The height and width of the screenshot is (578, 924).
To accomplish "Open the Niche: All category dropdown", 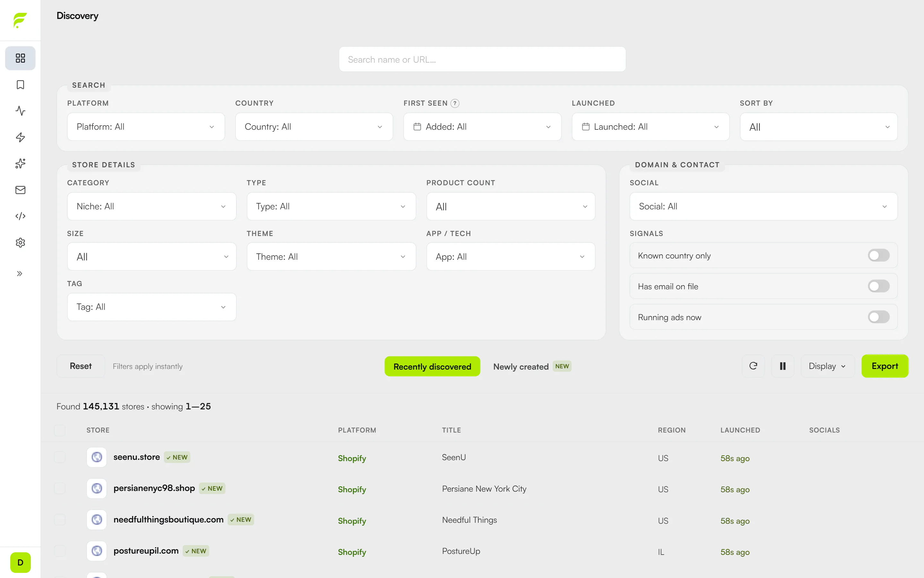I will tap(151, 206).
